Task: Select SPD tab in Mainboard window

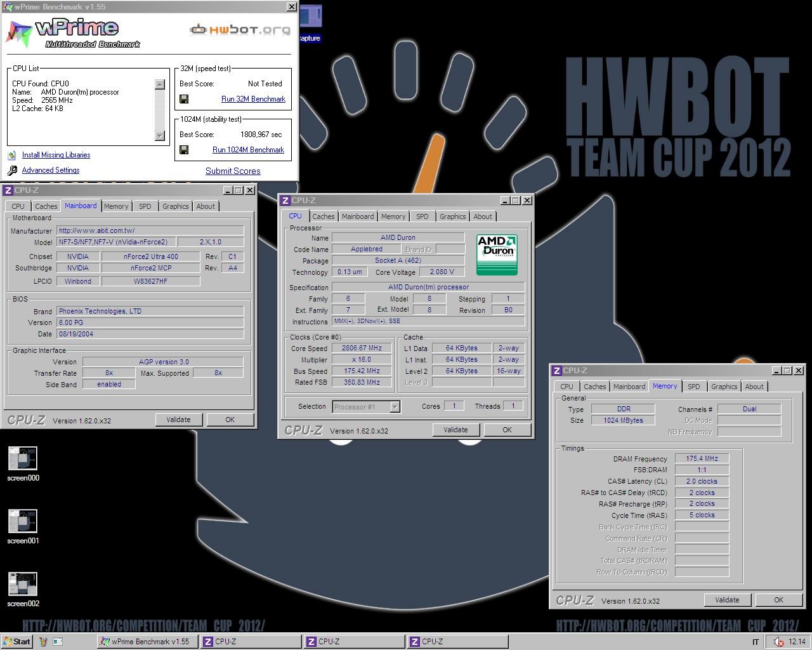Action: (145, 206)
